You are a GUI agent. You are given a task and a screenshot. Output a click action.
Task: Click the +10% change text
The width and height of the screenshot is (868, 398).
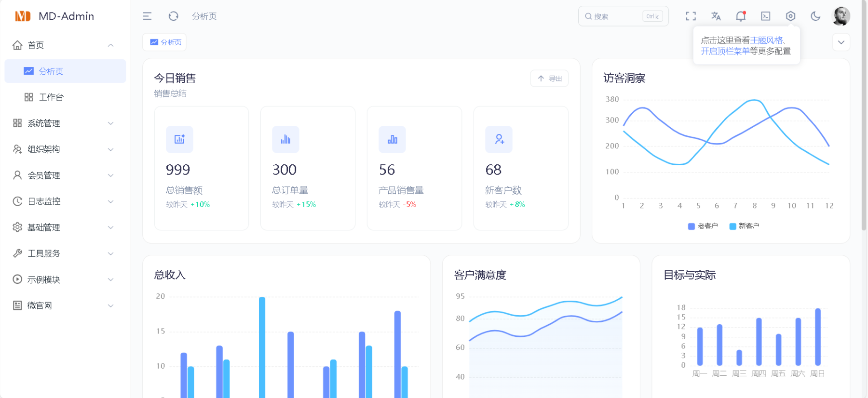point(200,205)
